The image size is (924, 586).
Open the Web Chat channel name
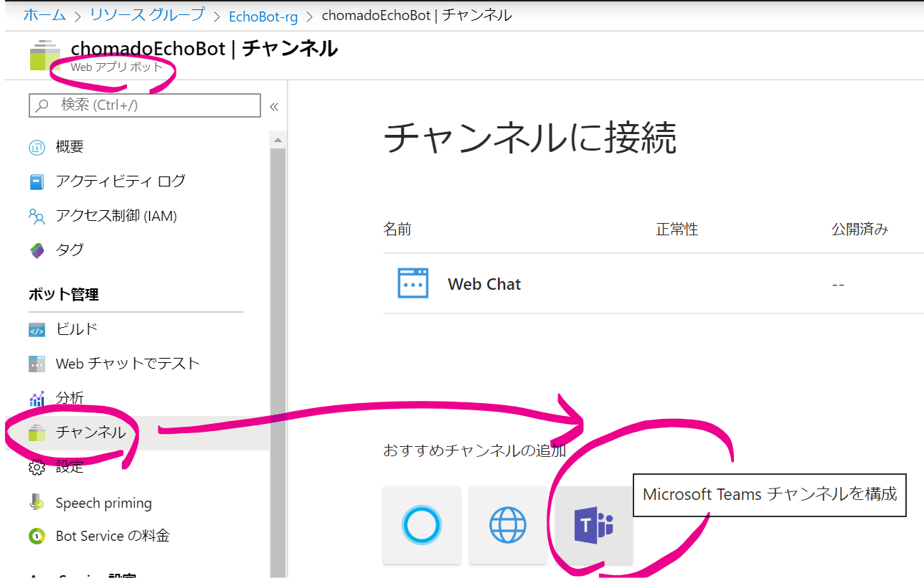coord(484,284)
